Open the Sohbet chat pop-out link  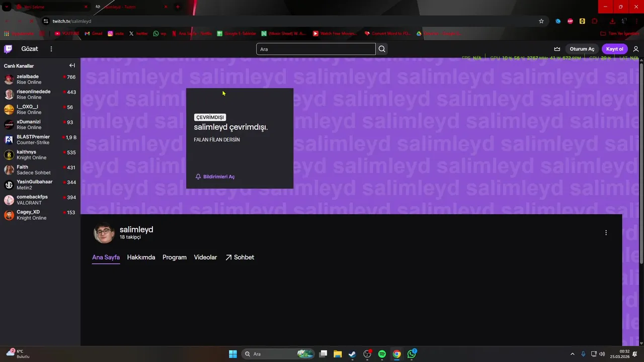(239, 257)
